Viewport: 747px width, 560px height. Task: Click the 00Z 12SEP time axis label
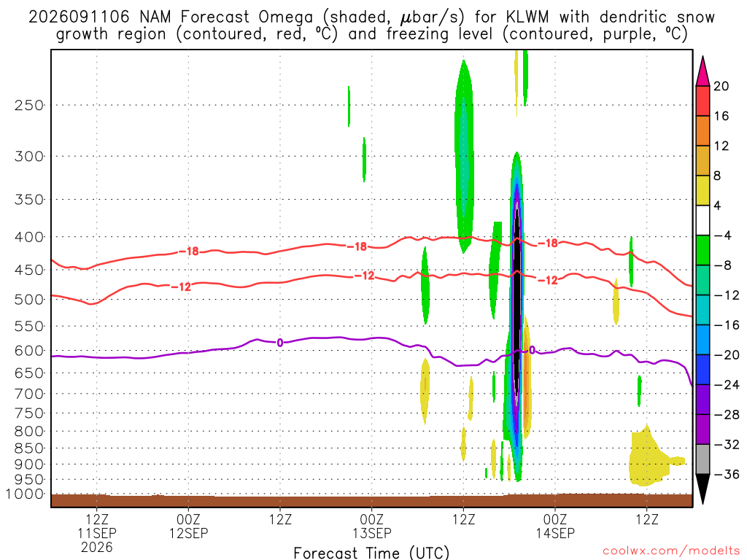click(188, 526)
